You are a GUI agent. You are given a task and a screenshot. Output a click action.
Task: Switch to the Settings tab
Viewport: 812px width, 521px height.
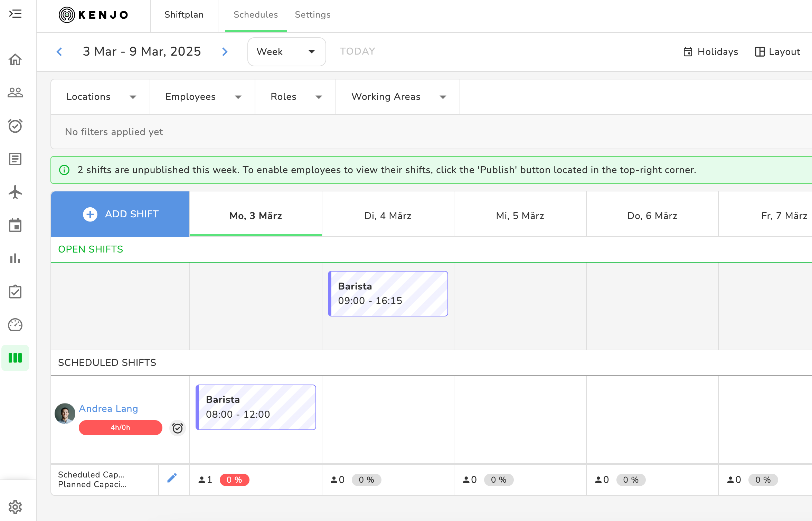tap(312, 15)
